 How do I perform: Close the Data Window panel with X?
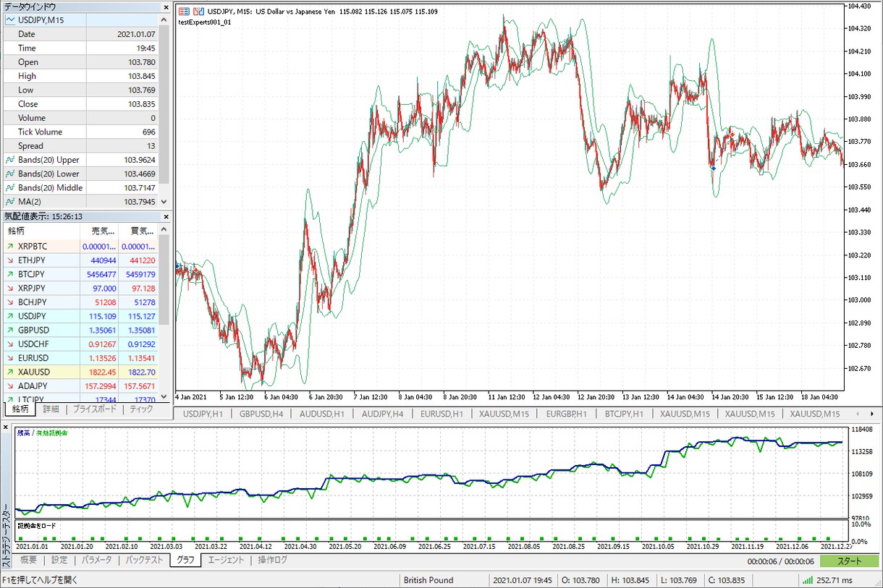tap(165, 7)
